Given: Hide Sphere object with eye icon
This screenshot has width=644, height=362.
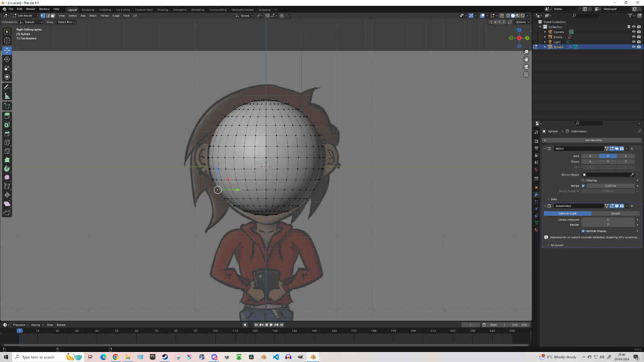Looking at the screenshot, I should (634, 47).
